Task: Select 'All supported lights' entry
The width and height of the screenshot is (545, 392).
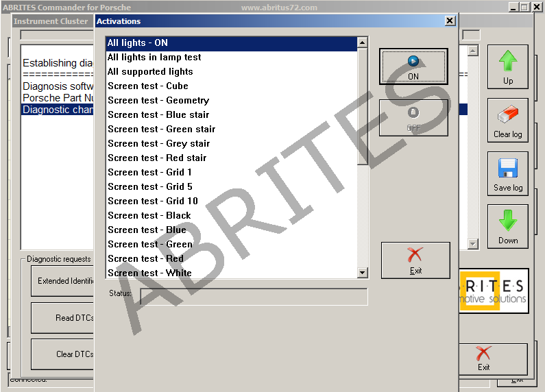Action: point(232,71)
